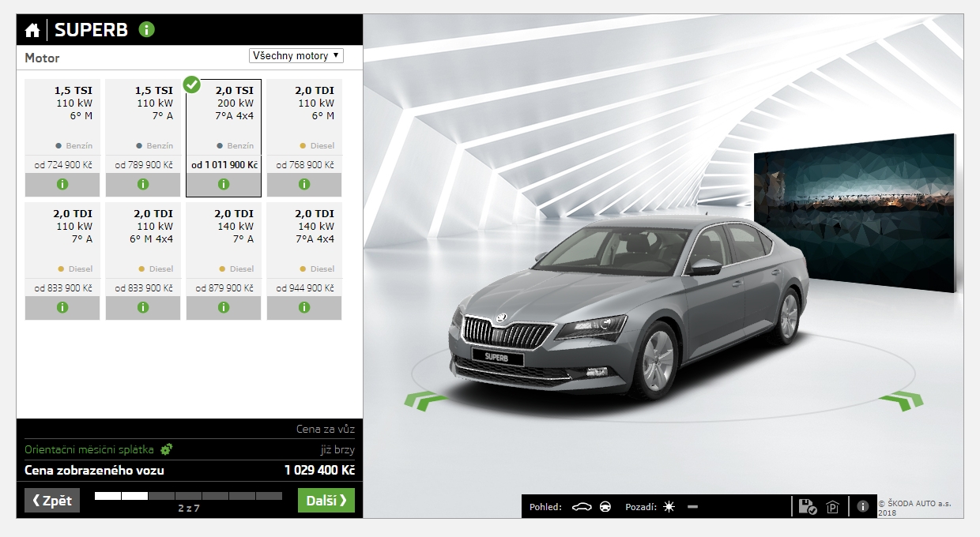
Task: Open the Orientační měsíční splátka link
Action: [89, 449]
